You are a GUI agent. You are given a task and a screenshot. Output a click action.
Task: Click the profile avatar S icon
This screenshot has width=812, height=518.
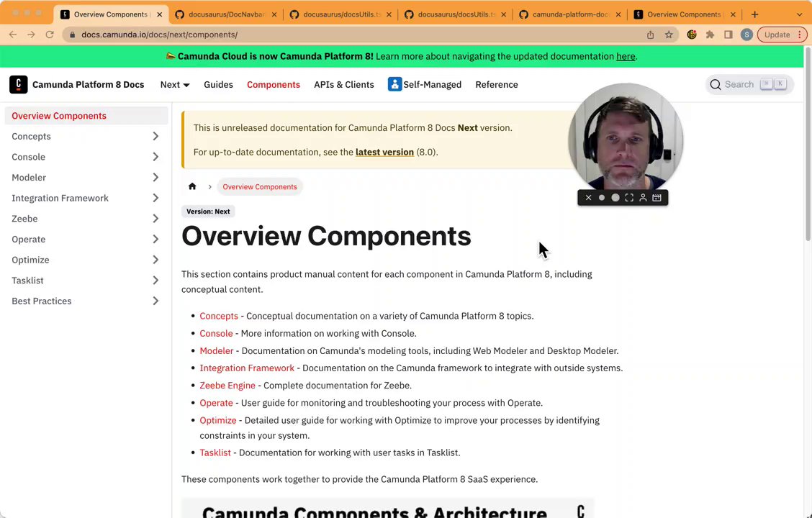[x=746, y=35]
